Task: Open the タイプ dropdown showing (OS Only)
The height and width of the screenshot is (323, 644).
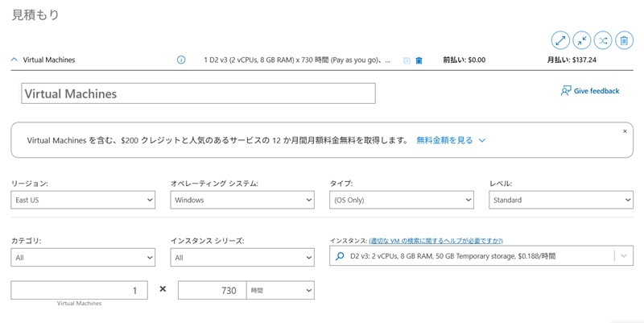Action: (402, 200)
